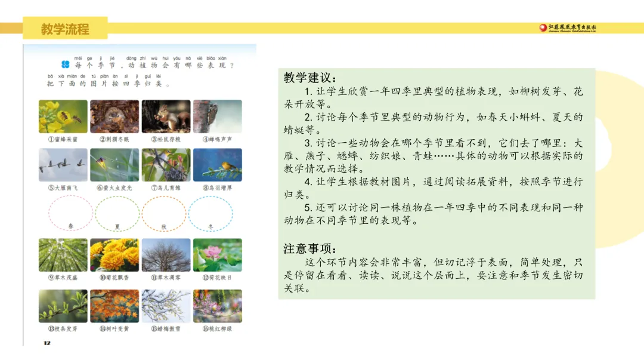Image resolution: width=644 pixels, height=363 pixels.
Task: Click the caption ⑦鸟儿育雏
Action: (166, 188)
